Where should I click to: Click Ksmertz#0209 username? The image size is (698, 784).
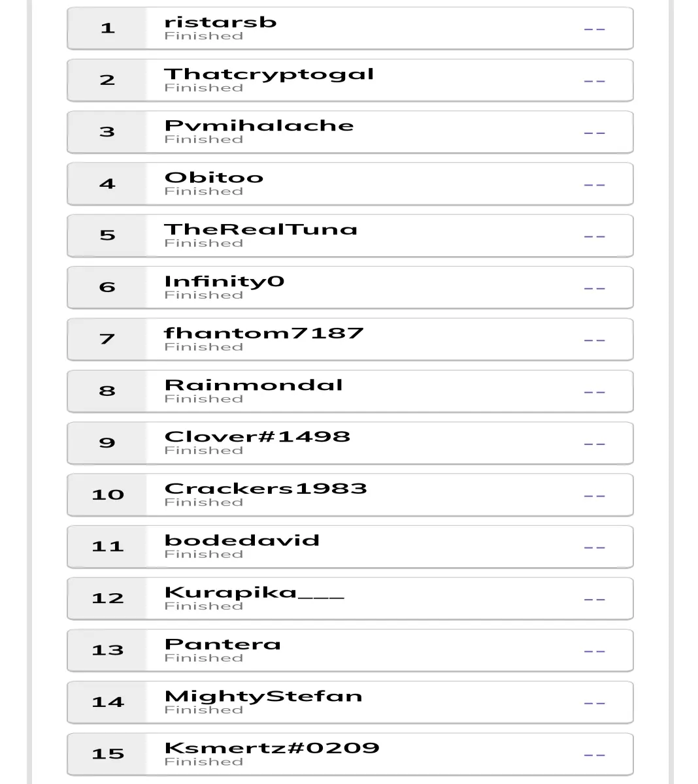[272, 748]
